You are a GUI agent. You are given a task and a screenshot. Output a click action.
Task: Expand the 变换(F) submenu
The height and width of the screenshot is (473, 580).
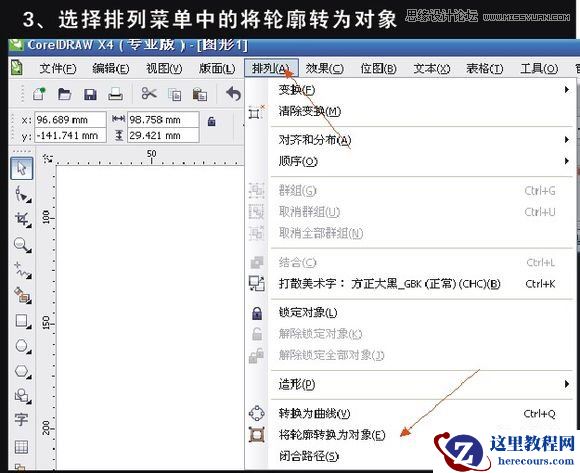tap(411, 90)
